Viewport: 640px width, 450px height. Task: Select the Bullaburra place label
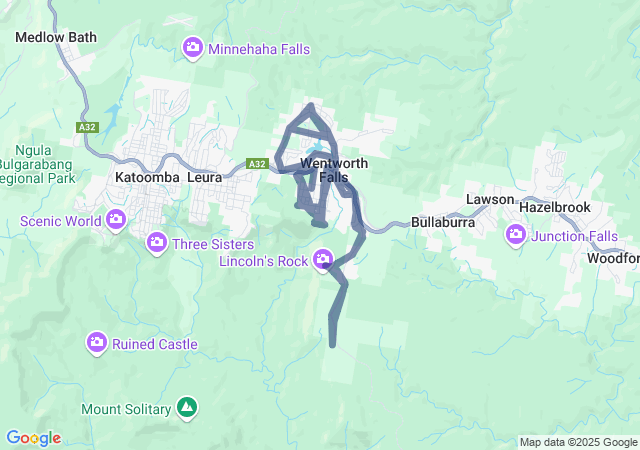tap(443, 222)
